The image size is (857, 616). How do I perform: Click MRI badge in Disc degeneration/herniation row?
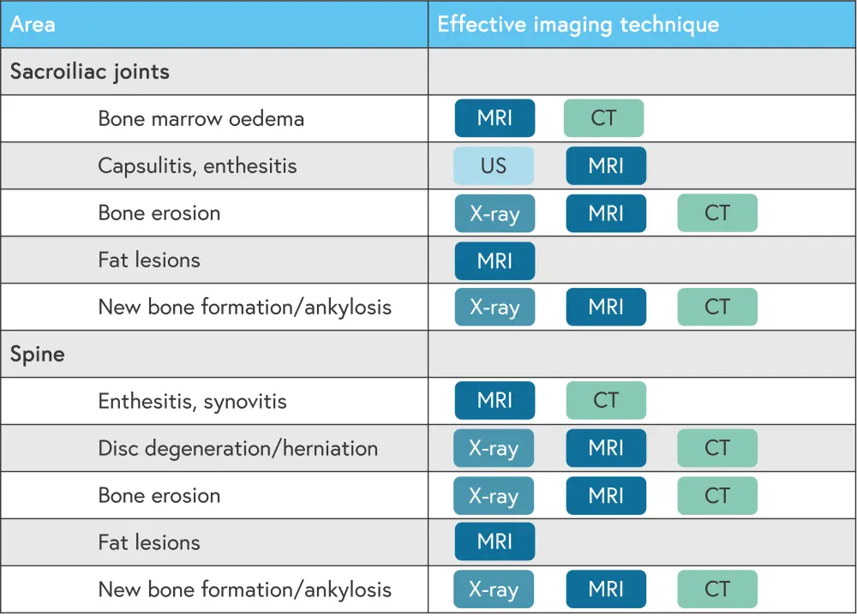606,448
